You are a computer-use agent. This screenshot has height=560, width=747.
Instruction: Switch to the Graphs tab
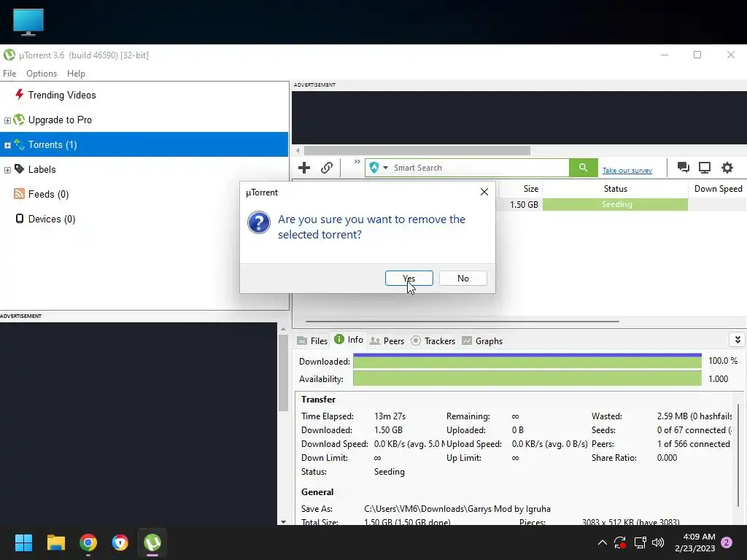point(482,341)
